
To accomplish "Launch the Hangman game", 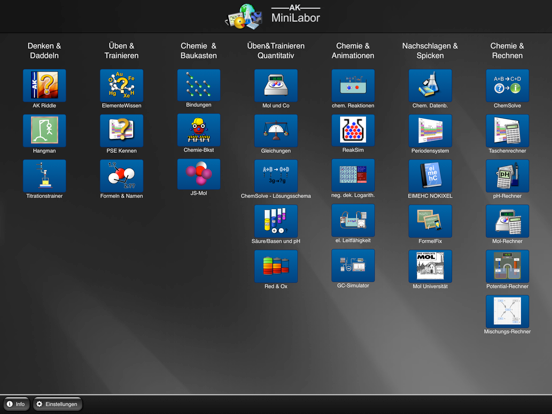I will [x=44, y=131].
